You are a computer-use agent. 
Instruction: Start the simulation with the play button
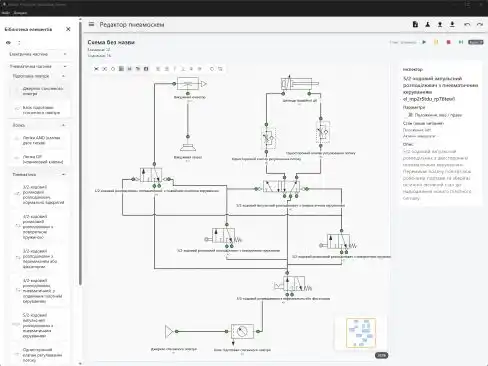pyautogui.click(x=424, y=42)
